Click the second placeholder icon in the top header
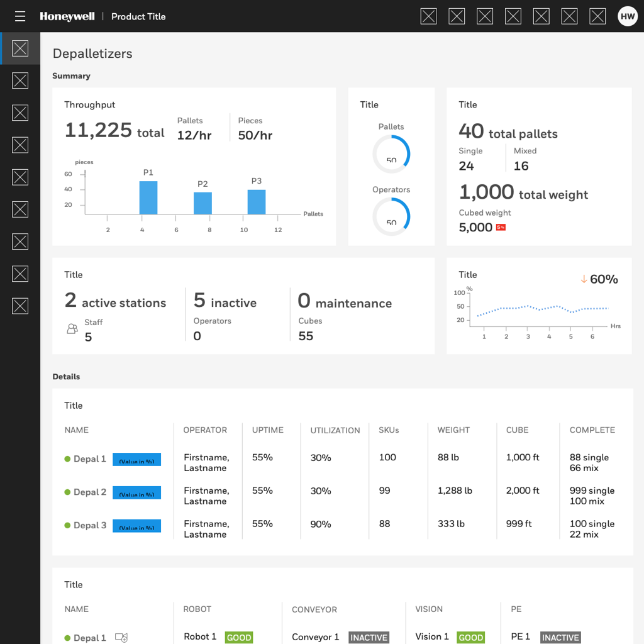The height and width of the screenshot is (644, 644). [457, 16]
